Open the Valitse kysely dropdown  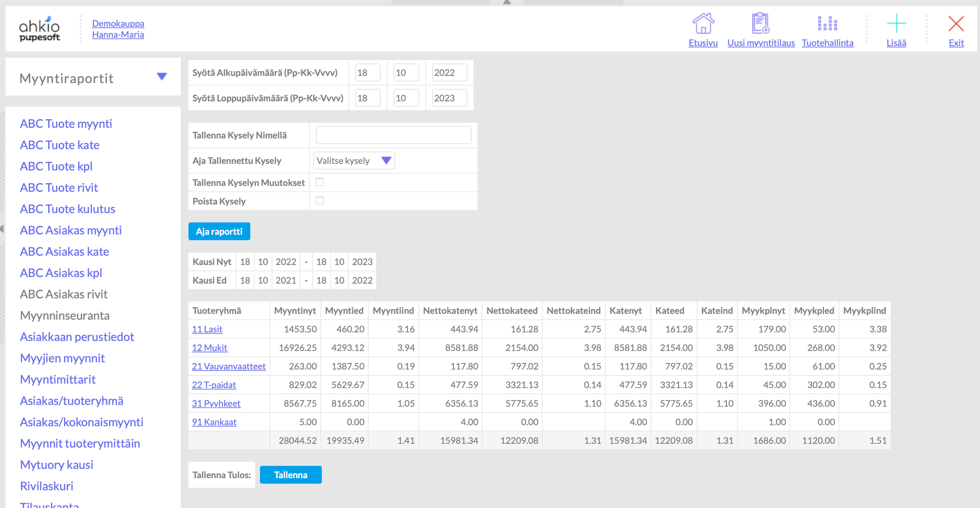tap(354, 161)
